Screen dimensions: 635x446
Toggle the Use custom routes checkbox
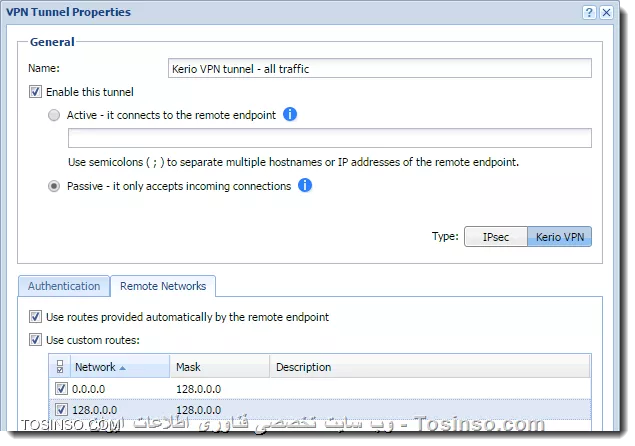point(35,339)
